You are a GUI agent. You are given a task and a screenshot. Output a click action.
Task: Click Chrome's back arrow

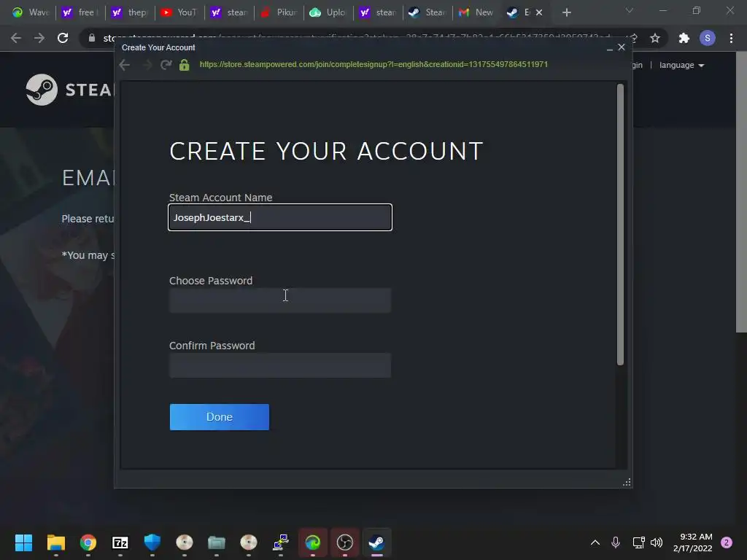point(16,38)
